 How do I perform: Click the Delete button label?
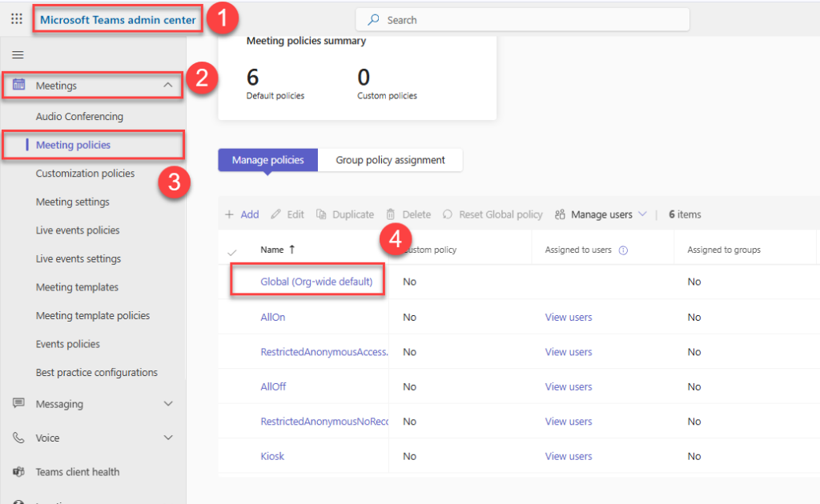[x=416, y=214]
